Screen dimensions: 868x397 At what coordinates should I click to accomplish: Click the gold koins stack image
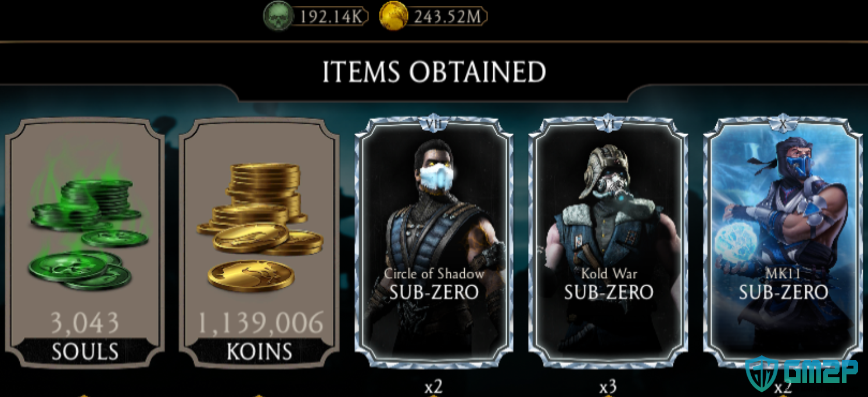click(x=261, y=226)
